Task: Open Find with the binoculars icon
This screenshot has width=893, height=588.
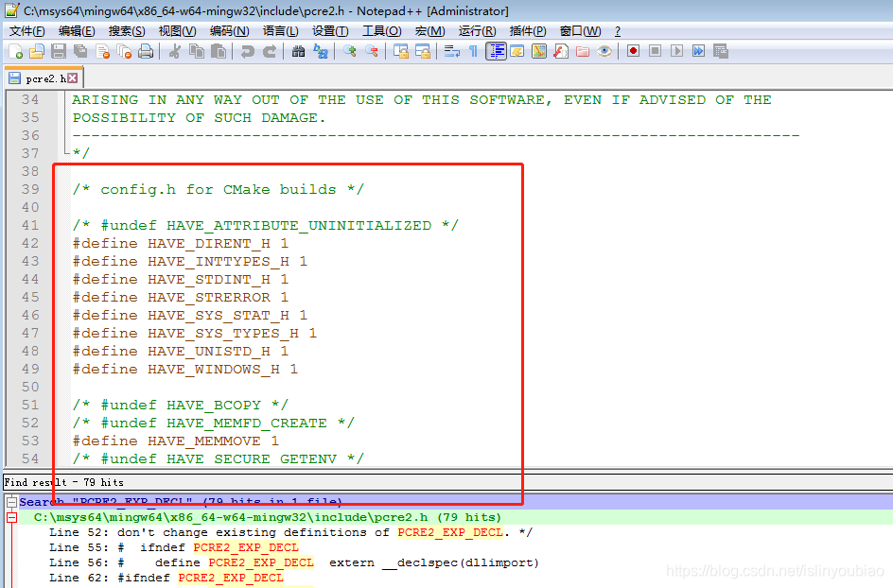Action: pos(298,51)
